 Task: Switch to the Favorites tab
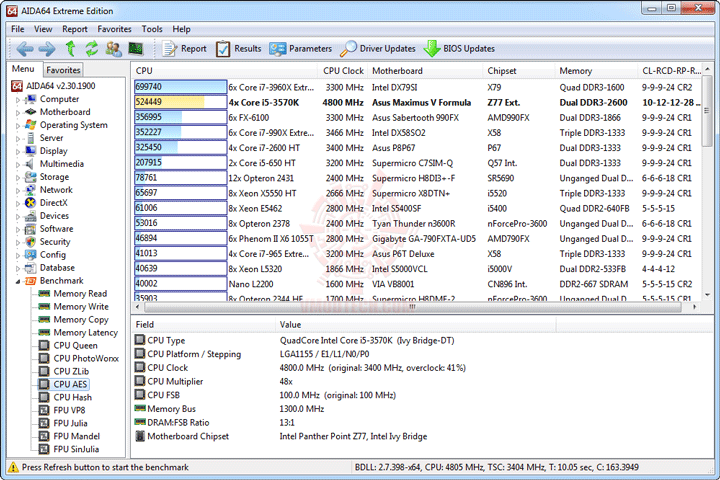(x=63, y=70)
